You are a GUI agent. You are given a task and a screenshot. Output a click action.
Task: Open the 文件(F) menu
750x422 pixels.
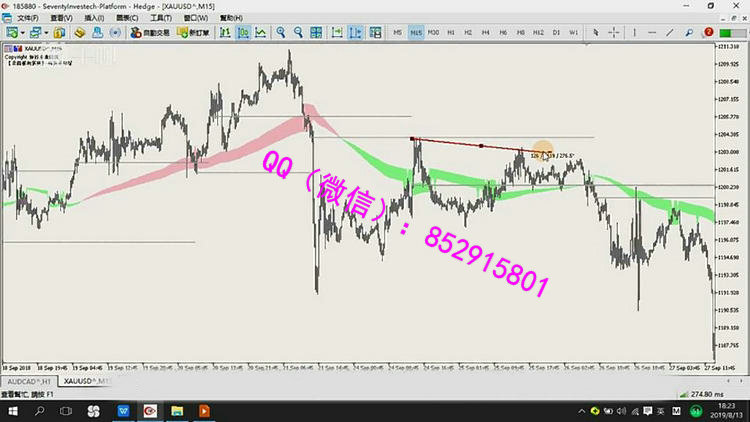coord(28,18)
